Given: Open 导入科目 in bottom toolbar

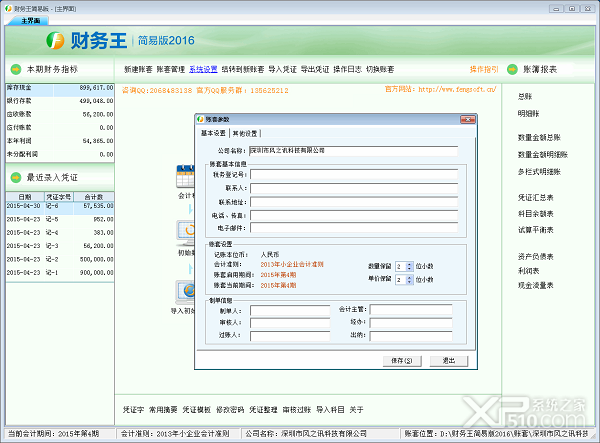Looking at the screenshot, I should coord(330,410).
